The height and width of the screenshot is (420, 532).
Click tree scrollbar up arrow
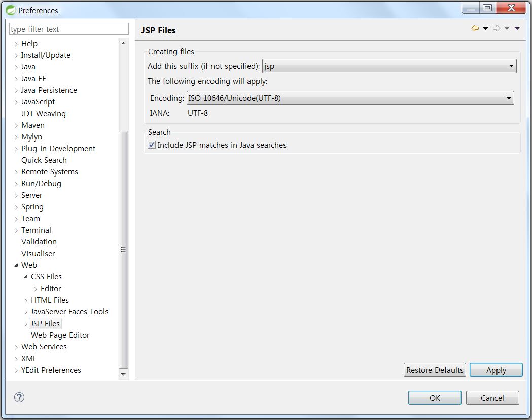tap(123, 43)
